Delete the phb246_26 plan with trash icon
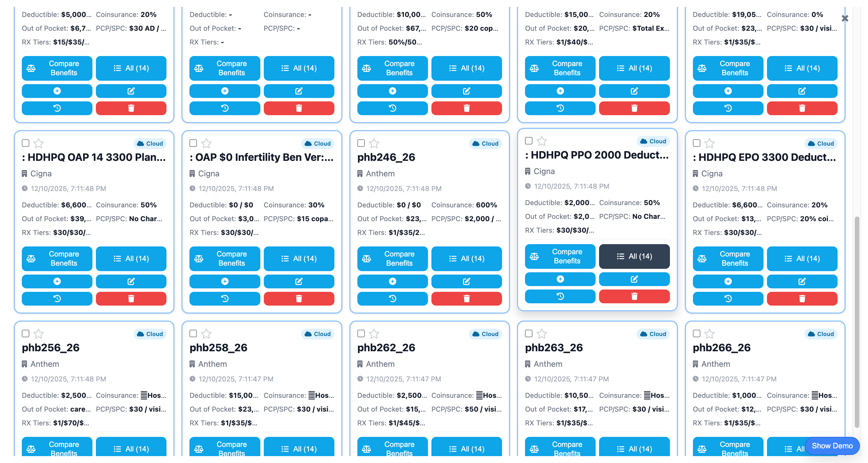868x463 pixels. point(466,298)
